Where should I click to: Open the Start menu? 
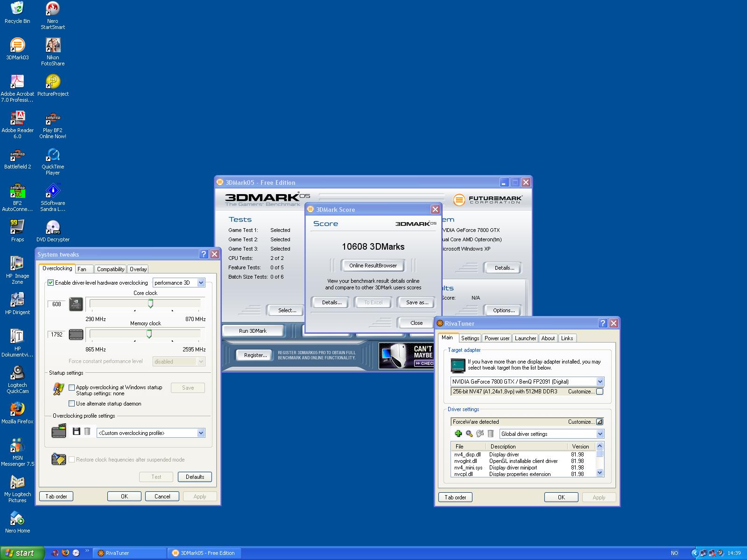point(22,553)
